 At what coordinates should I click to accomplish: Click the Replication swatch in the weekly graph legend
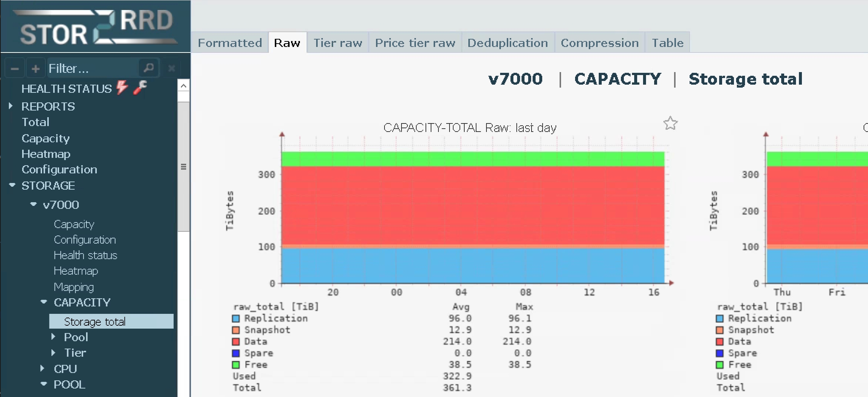720,318
